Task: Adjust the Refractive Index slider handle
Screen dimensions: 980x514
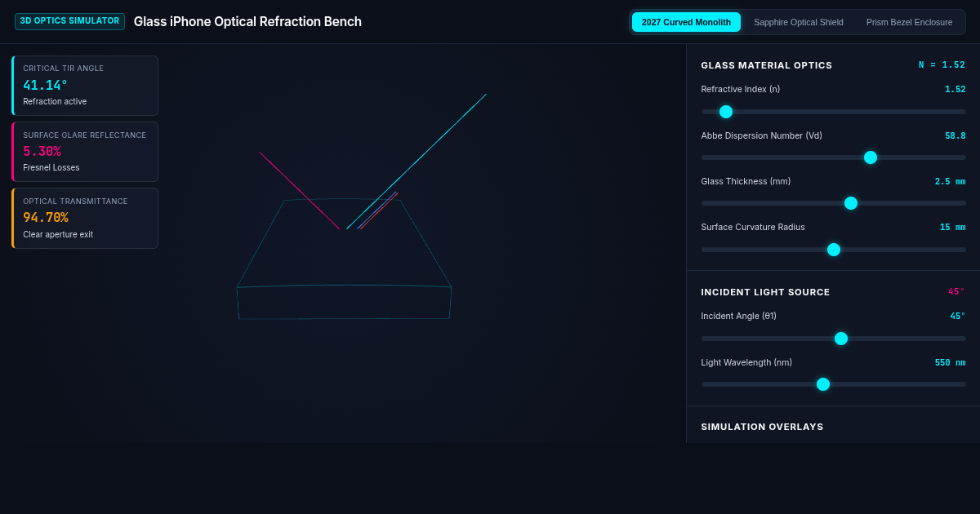Action: (726, 112)
